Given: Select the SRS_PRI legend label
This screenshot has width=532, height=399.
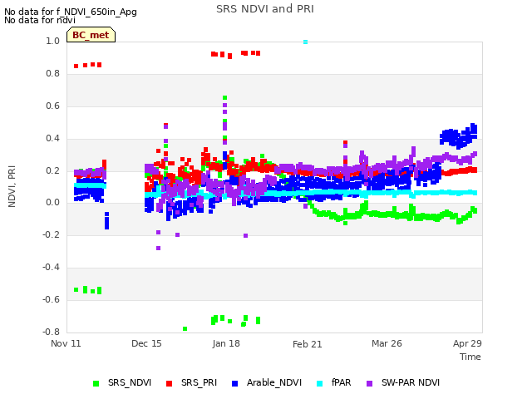Looking at the screenshot, I should pyautogui.click(x=199, y=382).
